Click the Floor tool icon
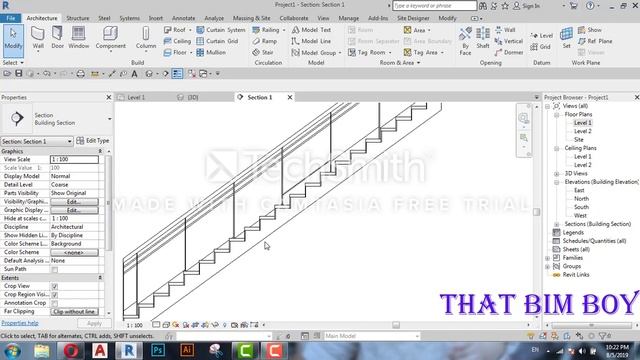The height and width of the screenshot is (360, 640). 167,53
